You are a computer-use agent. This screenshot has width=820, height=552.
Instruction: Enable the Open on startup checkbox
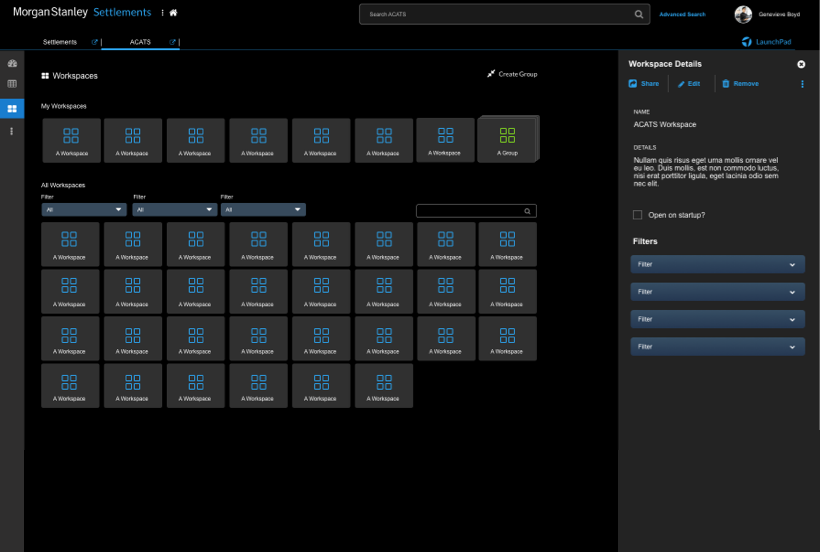coord(638,215)
